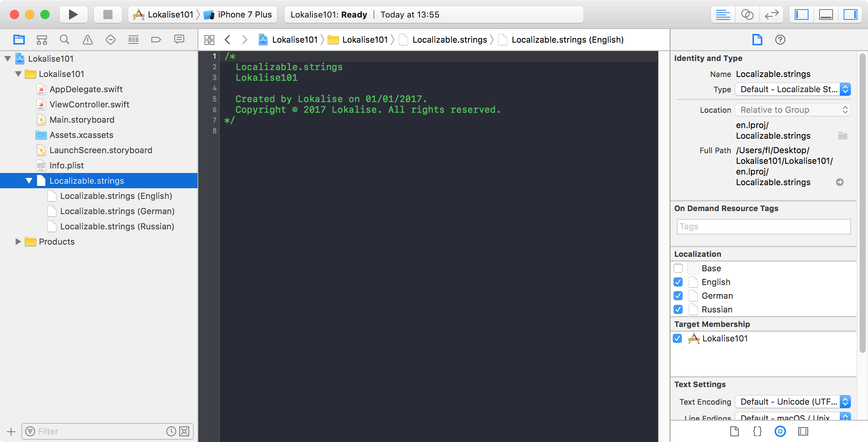Open Localizable.strings (Russian)
This screenshot has width=868, height=442.
[117, 226]
